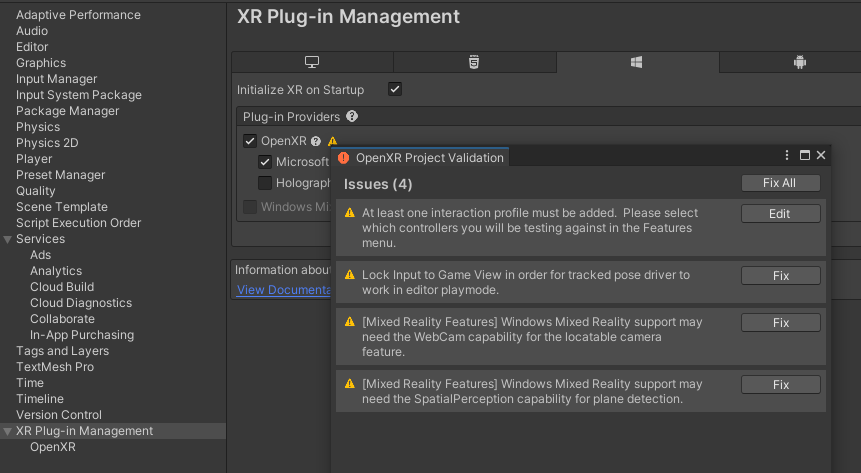
Task: Open the Windows UWP platform tab
Action: (637, 62)
